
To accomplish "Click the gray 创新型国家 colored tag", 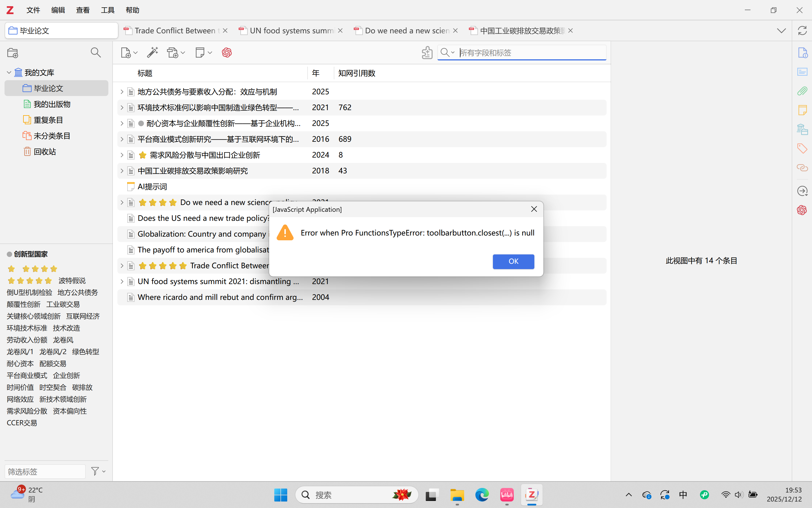I will [30, 254].
